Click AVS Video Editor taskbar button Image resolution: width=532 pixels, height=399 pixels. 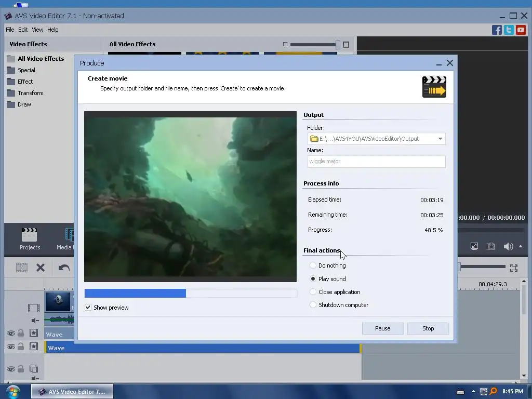click(x=72, y=392)
